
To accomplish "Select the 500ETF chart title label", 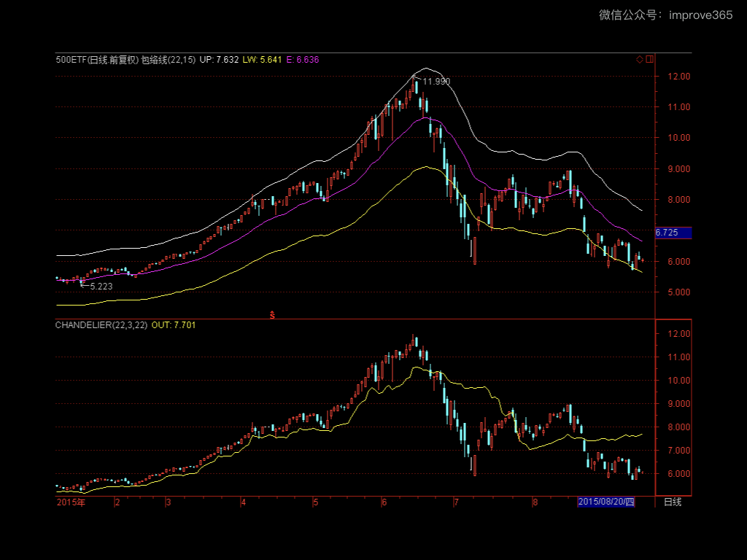I will click(96, 60).
